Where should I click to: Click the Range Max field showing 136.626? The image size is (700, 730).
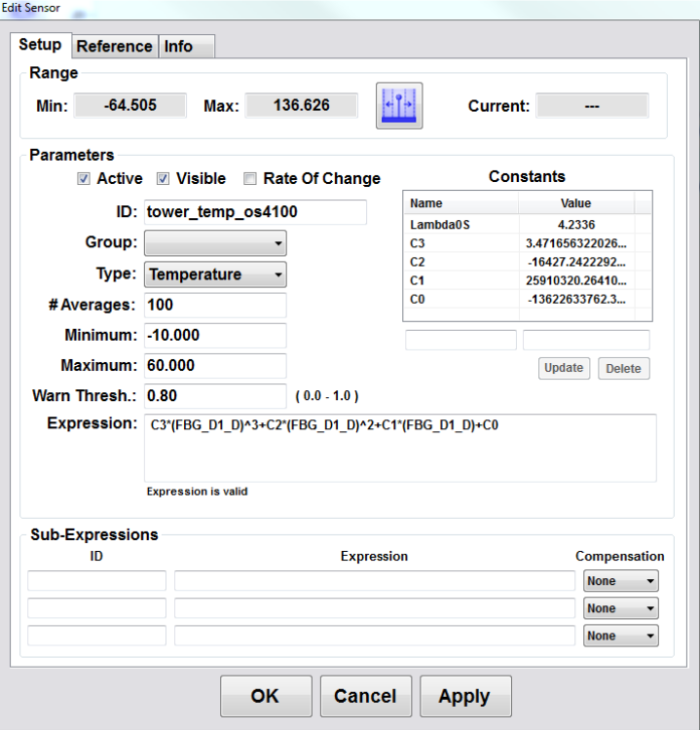pyautogui.click(x=302, y=106)
